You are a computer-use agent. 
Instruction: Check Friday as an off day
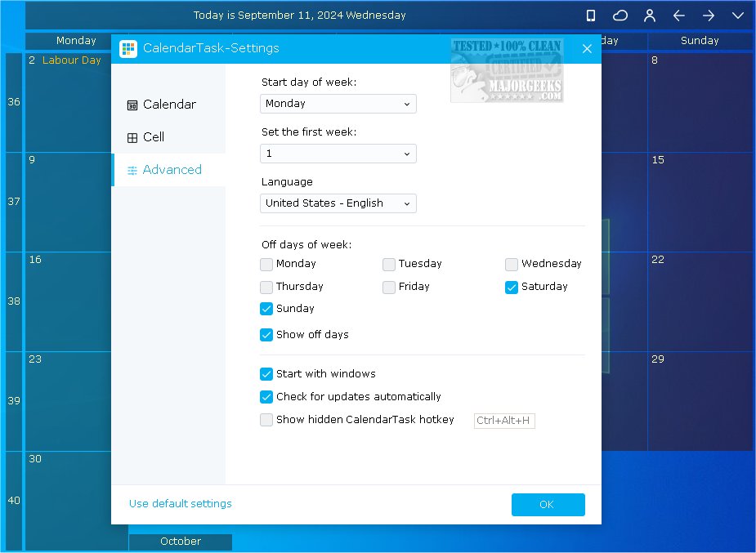pos(388,287)
